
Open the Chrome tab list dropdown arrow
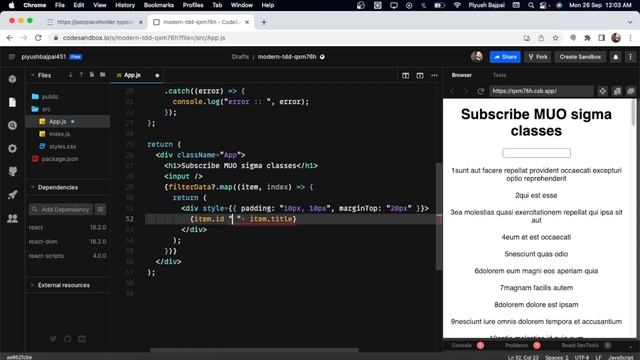tap(630, 22)
